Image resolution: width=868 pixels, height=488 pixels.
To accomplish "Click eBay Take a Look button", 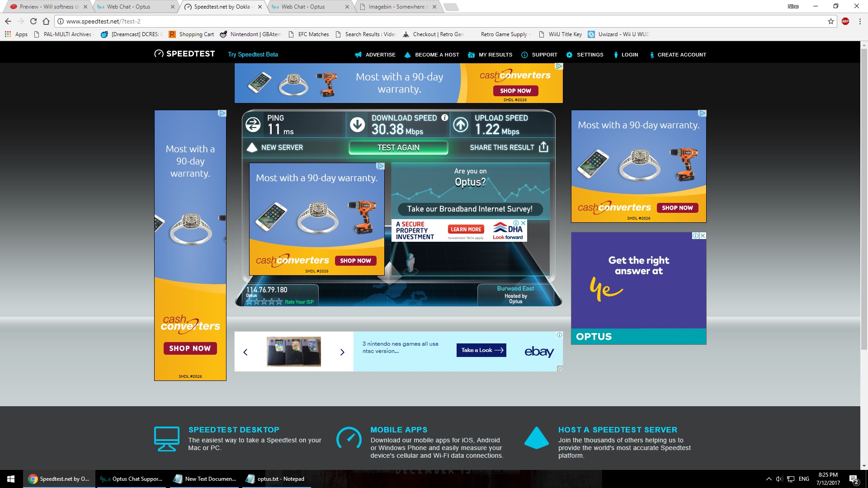I will pyautogui.click(x=481, y=350).
